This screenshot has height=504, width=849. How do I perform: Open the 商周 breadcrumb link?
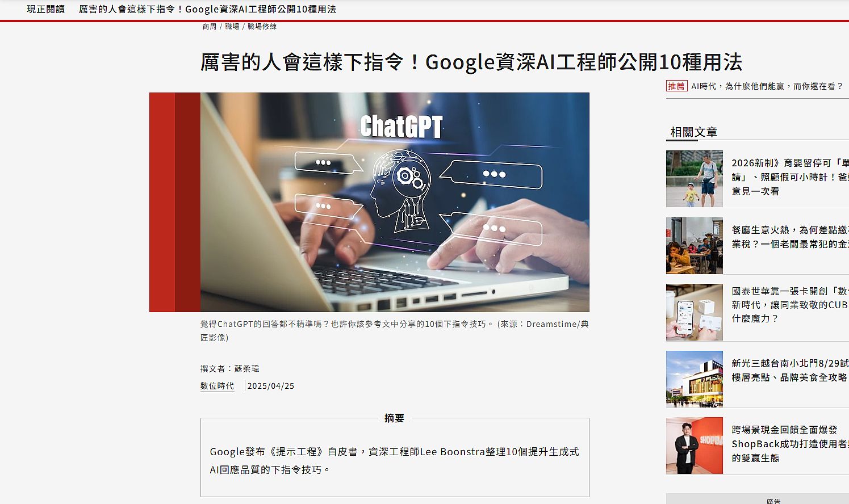(x=210, y=27)
